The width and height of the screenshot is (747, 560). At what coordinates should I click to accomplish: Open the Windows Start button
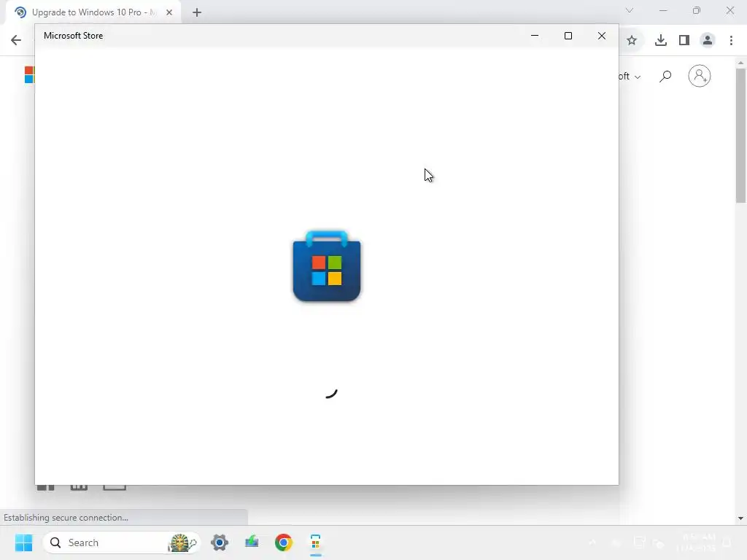[23, 542]
